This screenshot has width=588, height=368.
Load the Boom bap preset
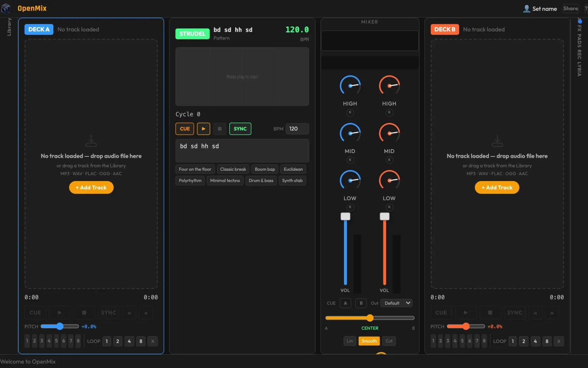265,169
